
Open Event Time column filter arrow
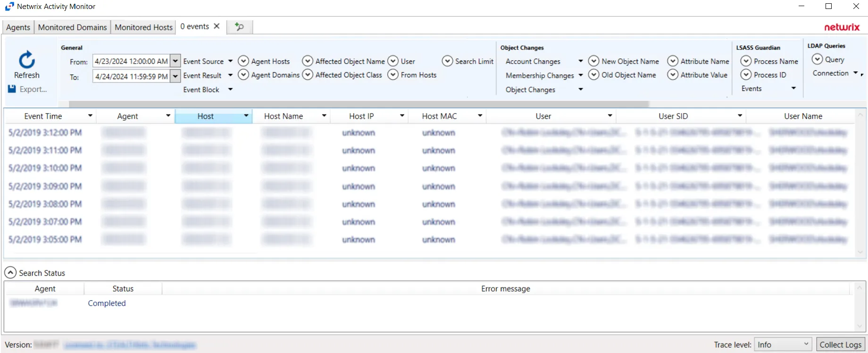coord(90,116)
